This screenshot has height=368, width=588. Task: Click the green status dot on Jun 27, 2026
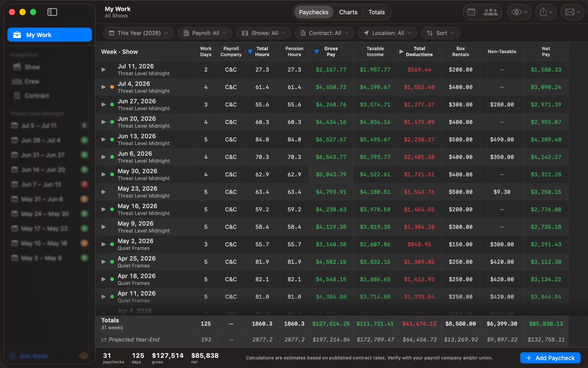tap(112, 105)
